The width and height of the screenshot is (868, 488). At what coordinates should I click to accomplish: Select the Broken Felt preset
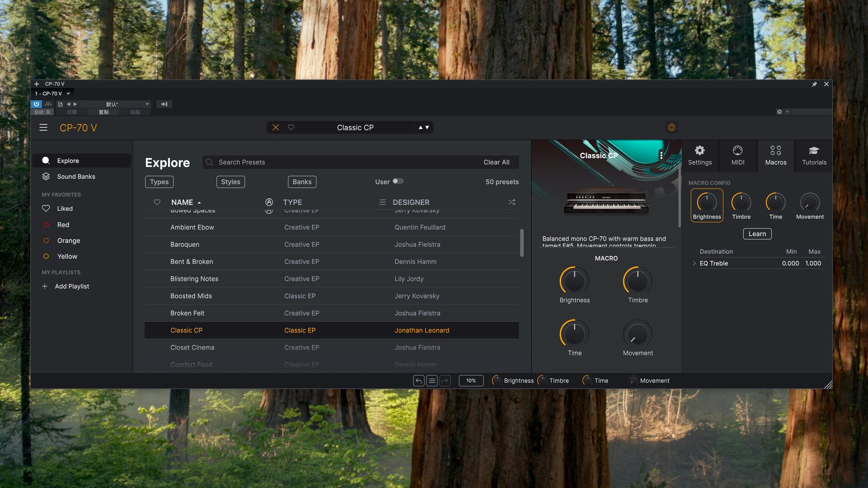click(332, 313)
